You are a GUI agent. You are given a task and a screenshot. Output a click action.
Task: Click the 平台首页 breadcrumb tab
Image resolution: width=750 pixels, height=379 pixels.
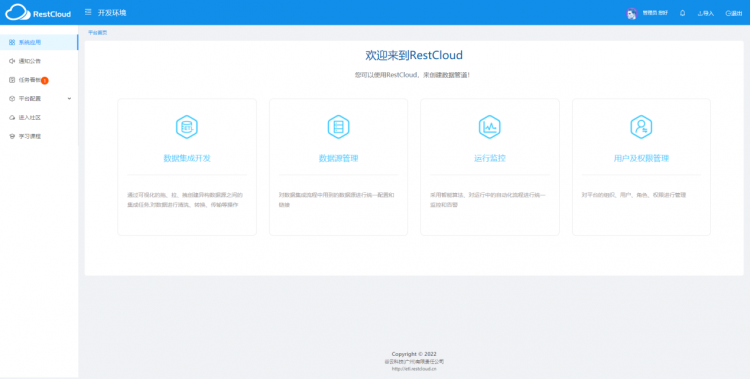point(98,33)
